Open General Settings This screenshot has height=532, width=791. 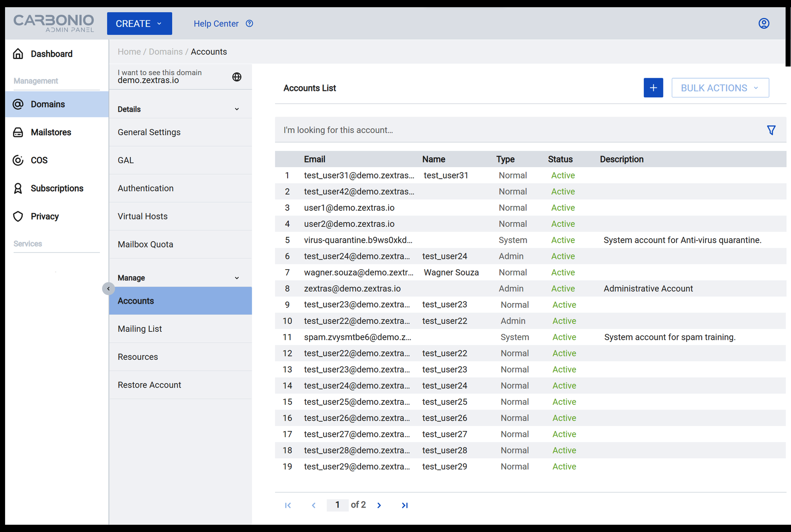point(149,132)
